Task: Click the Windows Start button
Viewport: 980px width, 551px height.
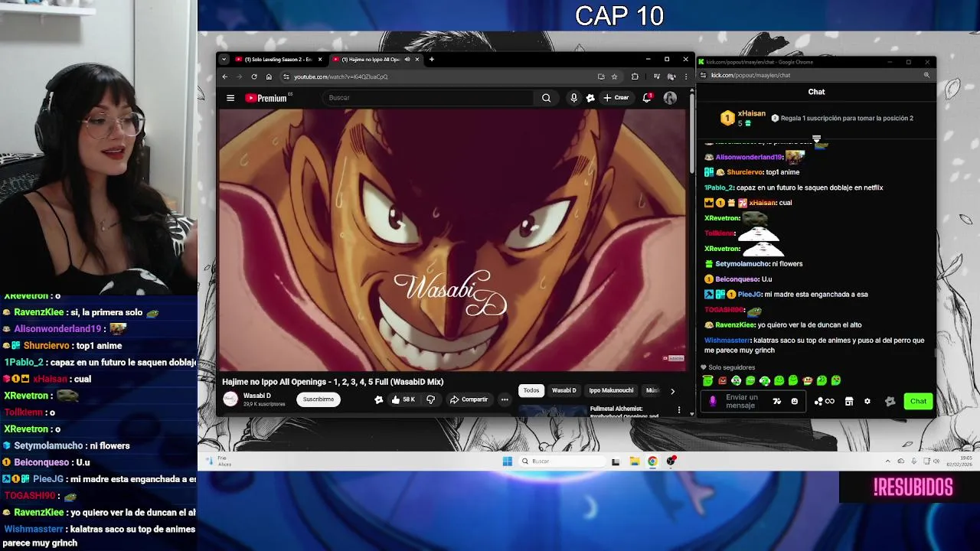Action: (507, 461)
